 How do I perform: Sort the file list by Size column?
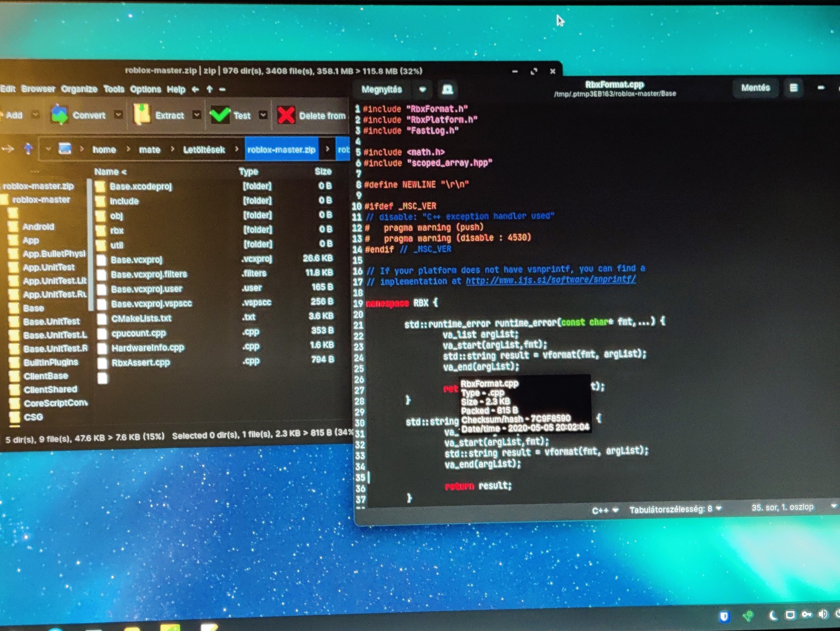click(323, 171)
